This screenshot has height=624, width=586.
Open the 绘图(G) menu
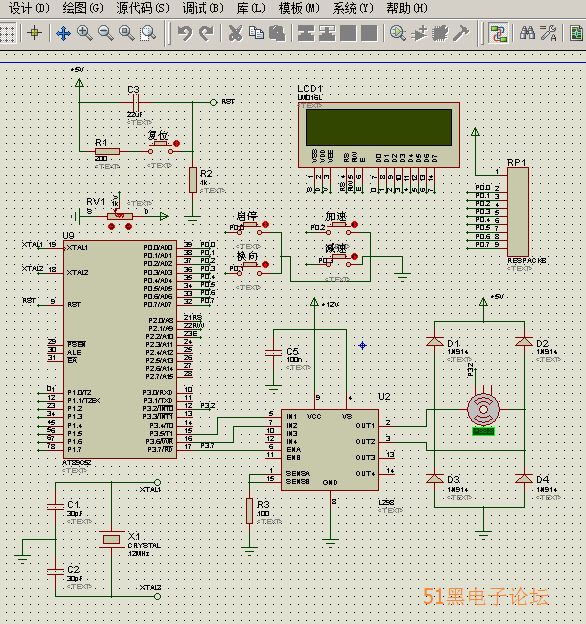(83, 8)
